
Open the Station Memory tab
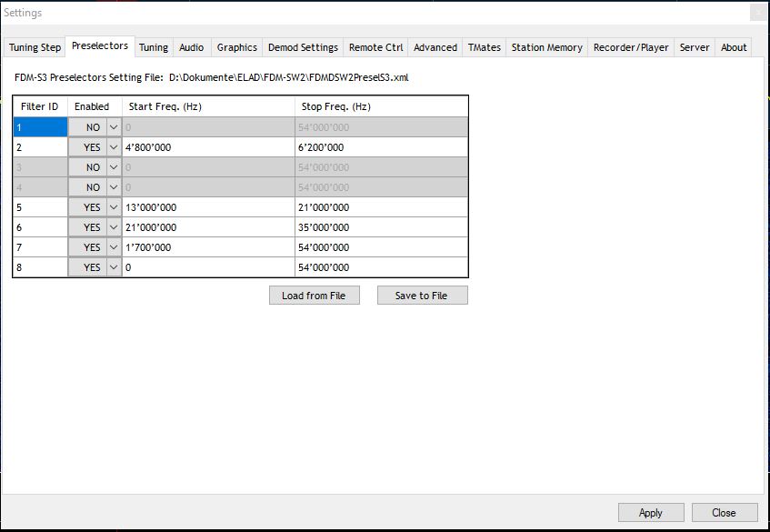pos(546,47)
